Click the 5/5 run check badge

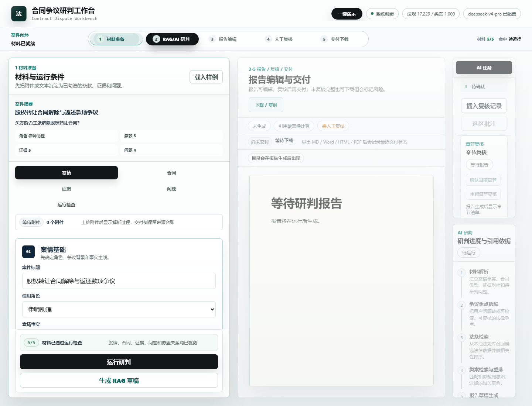[x=31, y=343]
